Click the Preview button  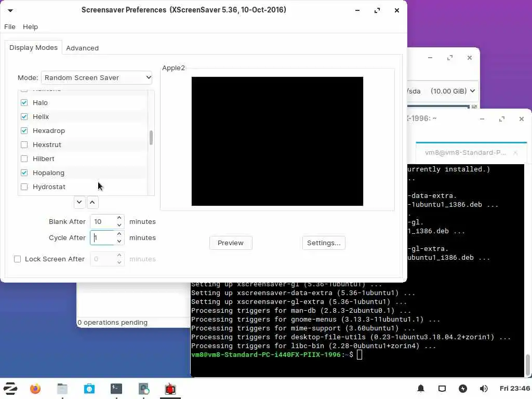tap(231, 243)
